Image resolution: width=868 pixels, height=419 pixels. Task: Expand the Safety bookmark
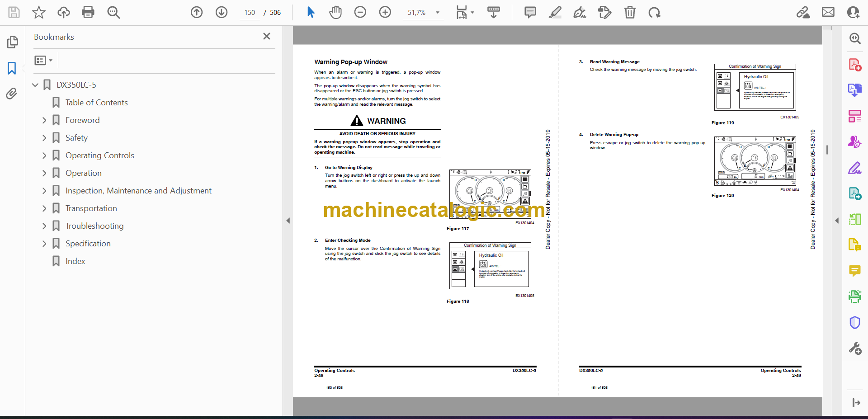coord(44,138)
